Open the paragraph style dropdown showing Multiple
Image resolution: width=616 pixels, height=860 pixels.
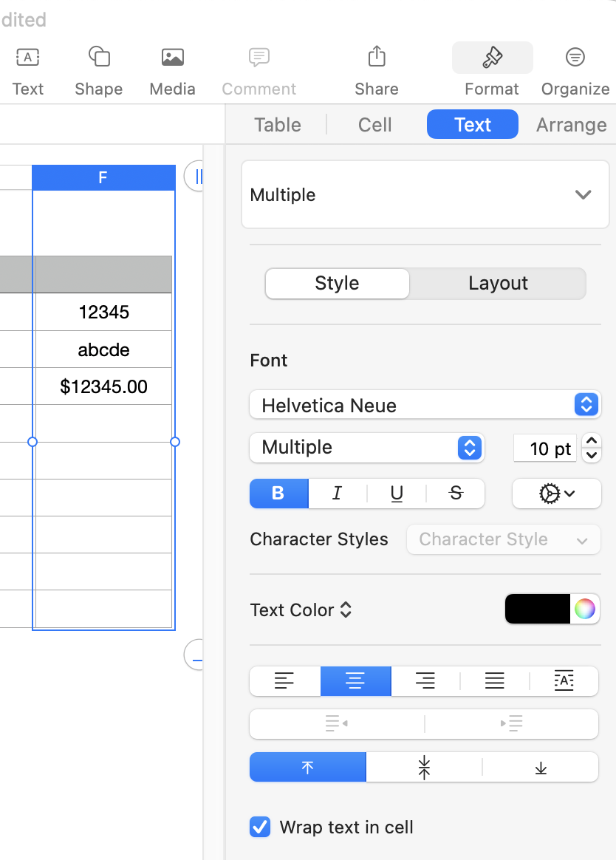pyautogui.click(x=425, y=194)
